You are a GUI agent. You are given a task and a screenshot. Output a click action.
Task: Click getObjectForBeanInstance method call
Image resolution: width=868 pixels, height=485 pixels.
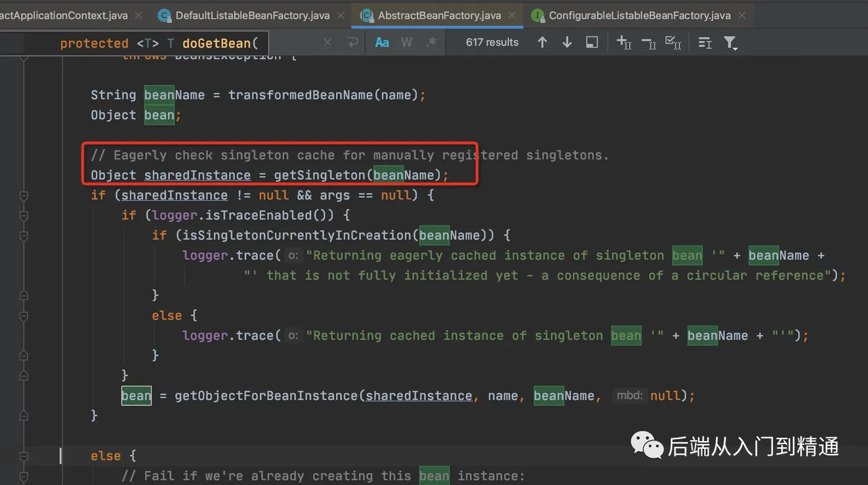click(x=266, y=396)
